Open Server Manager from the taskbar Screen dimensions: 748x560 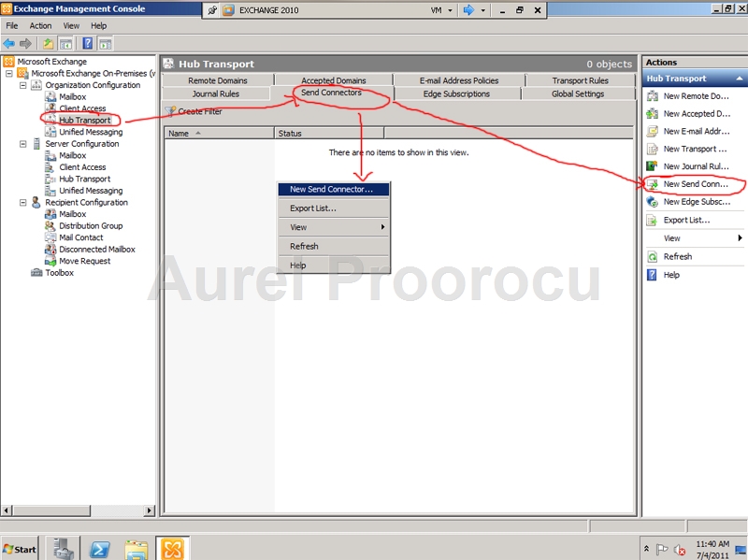tap(63, 548)
